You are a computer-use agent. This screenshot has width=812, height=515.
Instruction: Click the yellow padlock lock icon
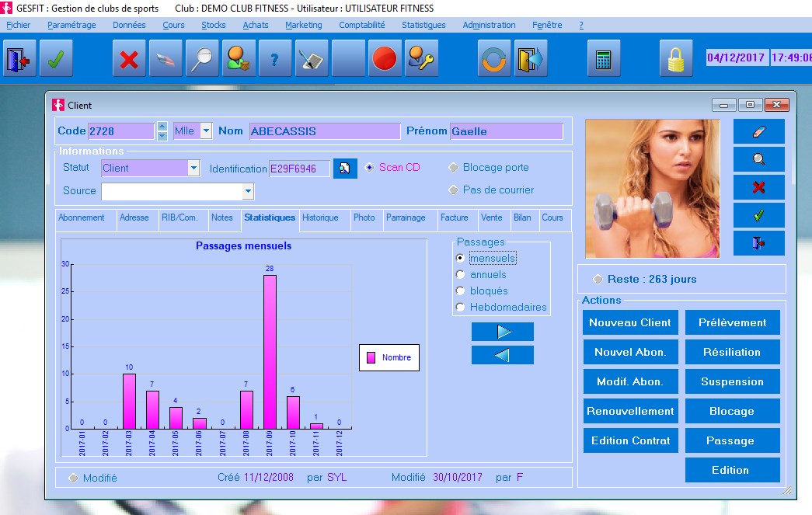pyautogui.click(x=676, y=60)
